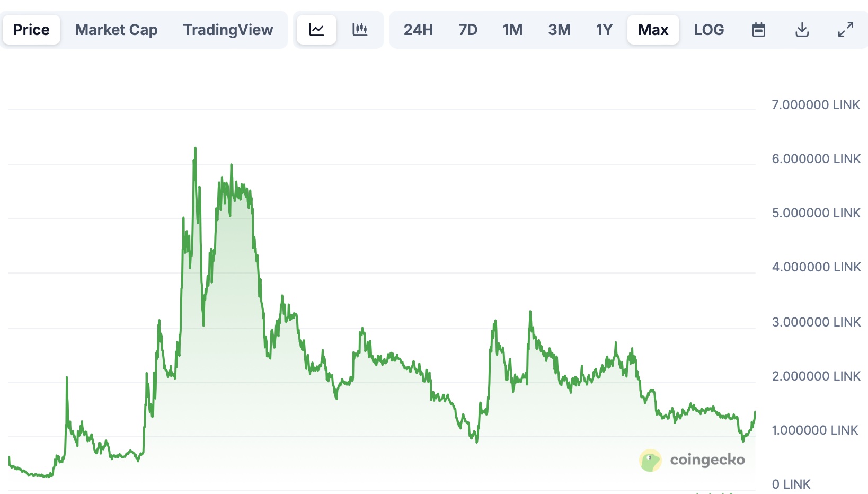
Task: Click the 4.000000 LINK axis label
Action: click(816, 267)
